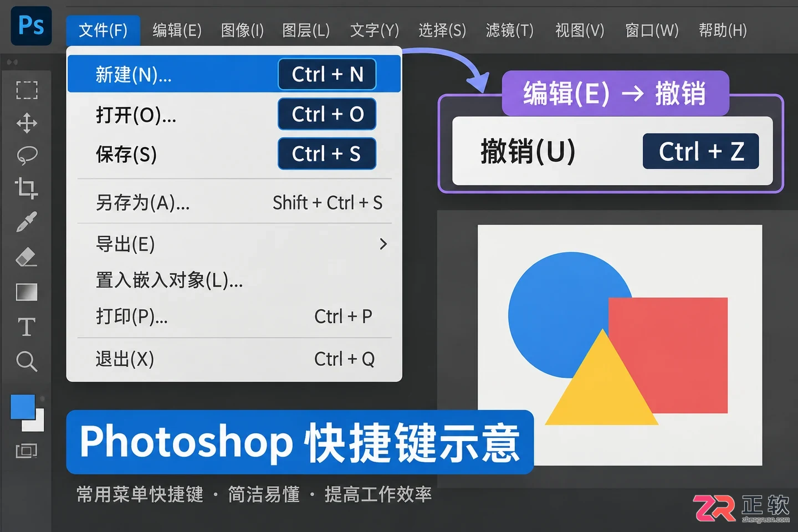Click the Ctrl + O shortcut badge

click(327, 114)
